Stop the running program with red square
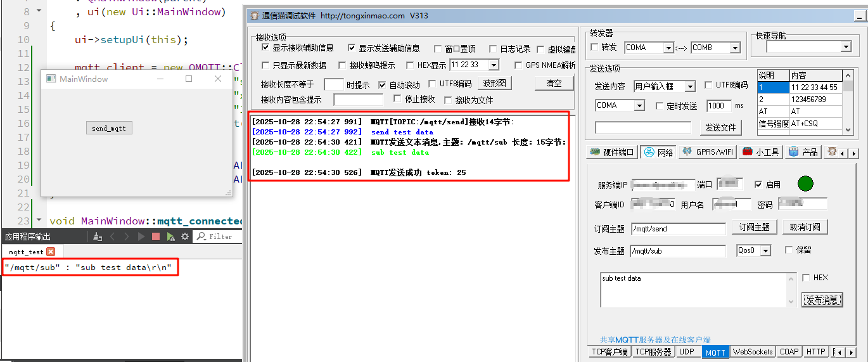This screenshot has width=868, height=362. 155,236
